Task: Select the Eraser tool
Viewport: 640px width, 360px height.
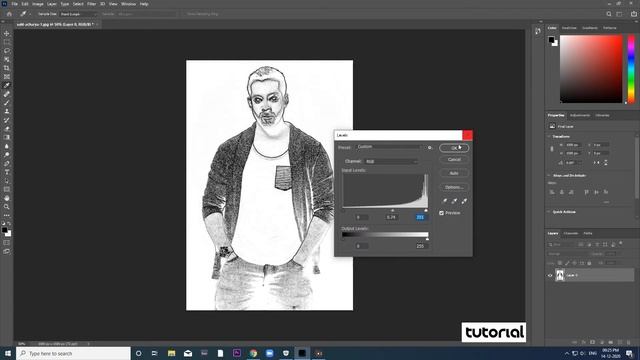Action: (x=7, y=129)
